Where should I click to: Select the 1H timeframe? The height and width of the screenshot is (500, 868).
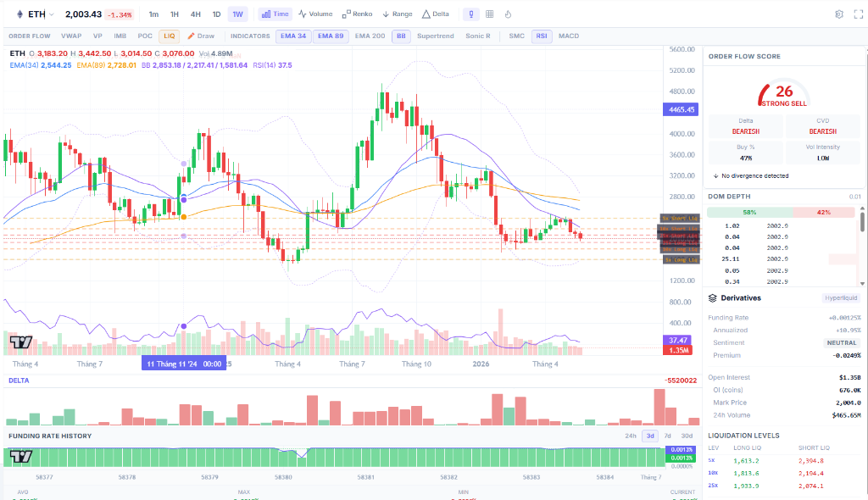tap(175, 14)
